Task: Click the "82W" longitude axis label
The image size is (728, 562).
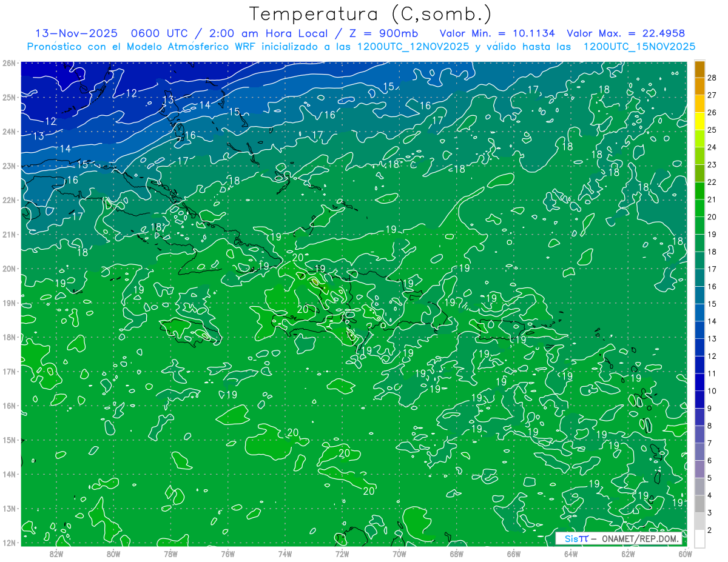Action: (x=56, y=554)
